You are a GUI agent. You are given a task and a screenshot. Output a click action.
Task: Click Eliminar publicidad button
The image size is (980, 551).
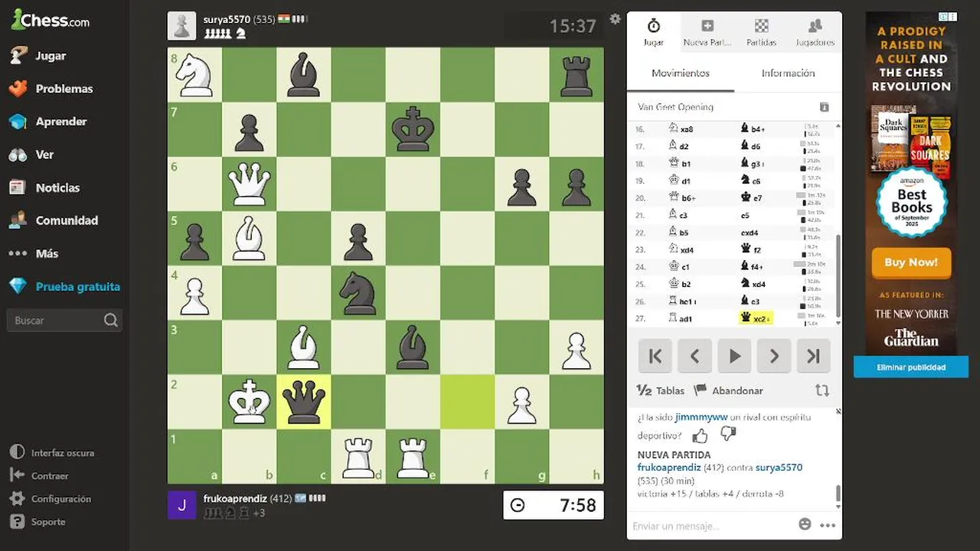click(x=911, y=367)
